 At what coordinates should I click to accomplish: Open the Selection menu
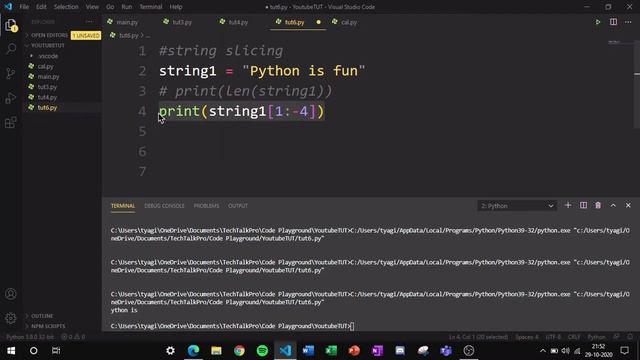tap(66, 7)
